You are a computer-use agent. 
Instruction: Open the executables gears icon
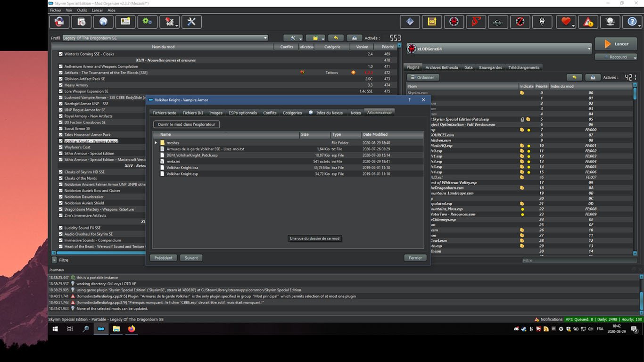(148, 22)
